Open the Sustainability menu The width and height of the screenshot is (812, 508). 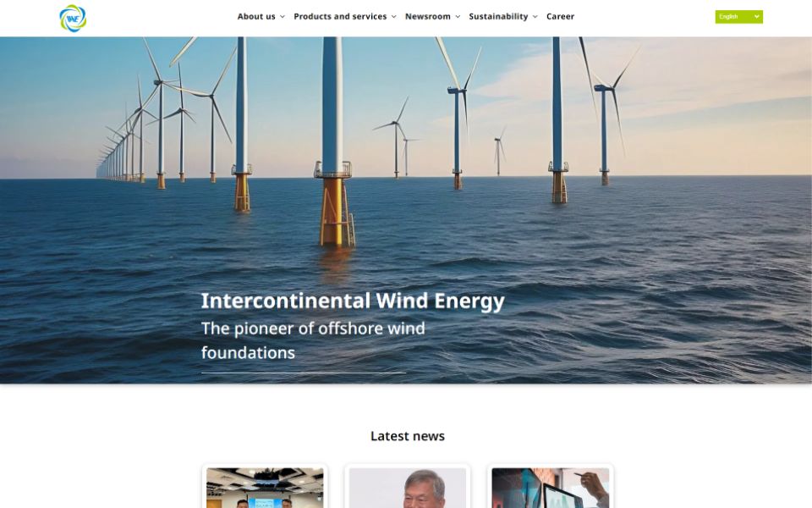pos(498,17)
